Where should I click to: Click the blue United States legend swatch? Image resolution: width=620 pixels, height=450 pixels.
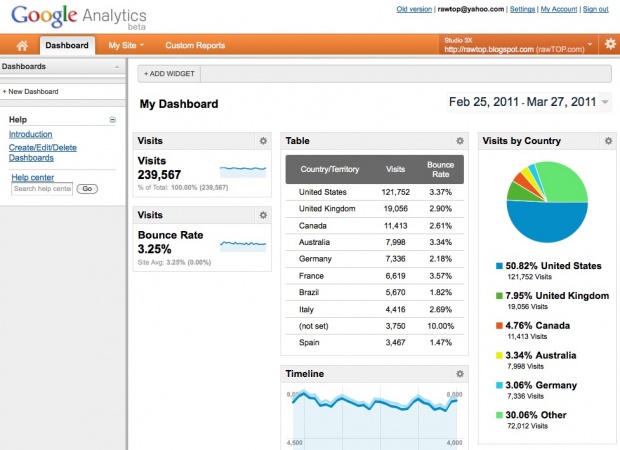click(x=499, y=266)
